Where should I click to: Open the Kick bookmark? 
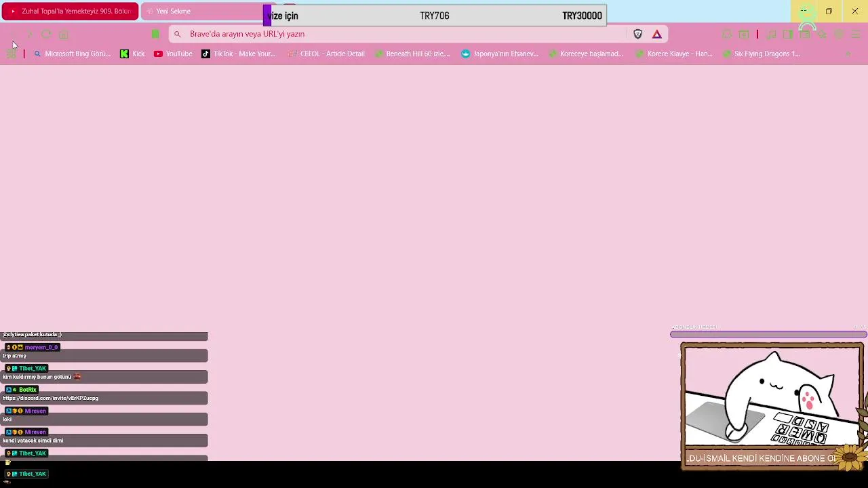[x=132, y=54]
